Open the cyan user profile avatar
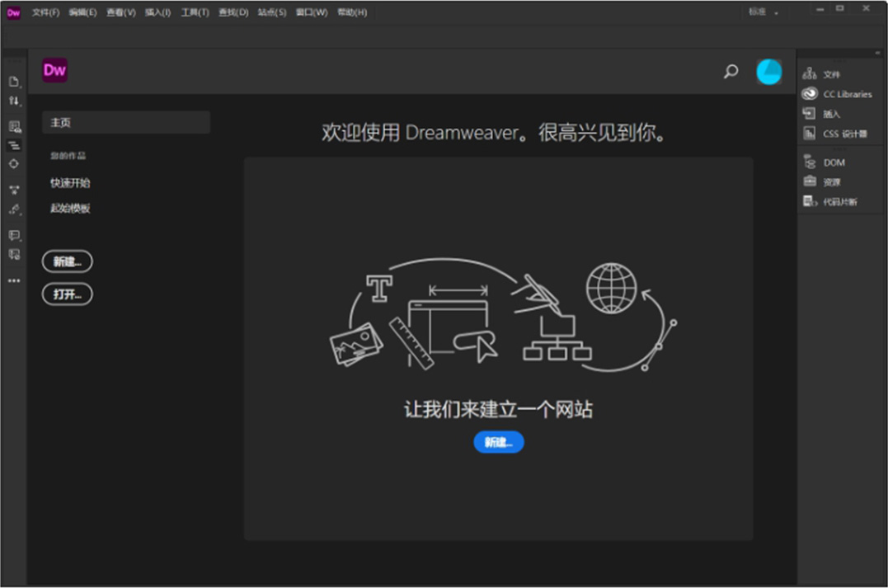Screen dimensions: 888x588 769,72
